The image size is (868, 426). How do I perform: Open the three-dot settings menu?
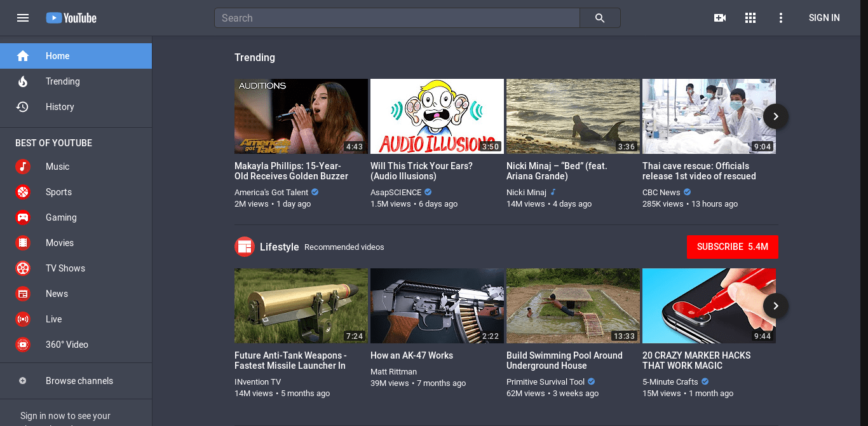tap(781, 18)
